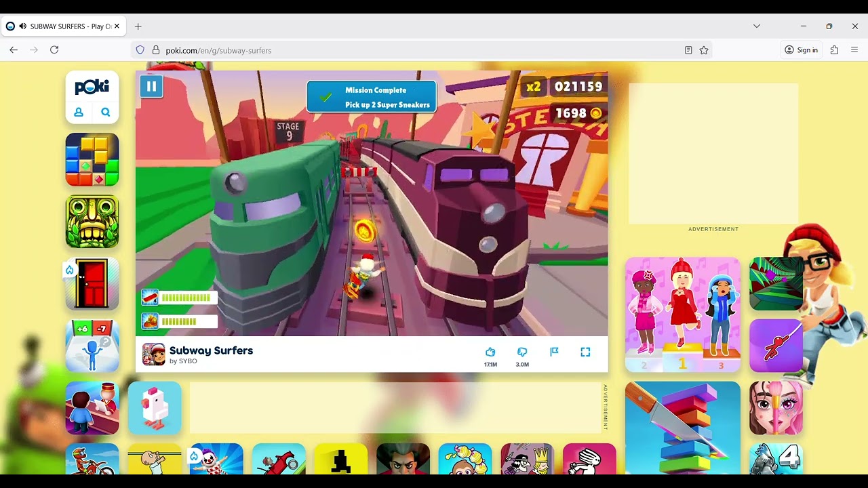The image size is (868, 488).
Task: Report the game with flag icon
Action: tap(554, 352)
